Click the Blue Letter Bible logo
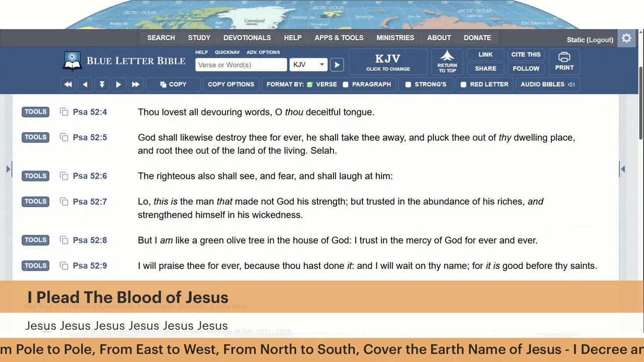644x362 pixels. [x=124, y=61]
